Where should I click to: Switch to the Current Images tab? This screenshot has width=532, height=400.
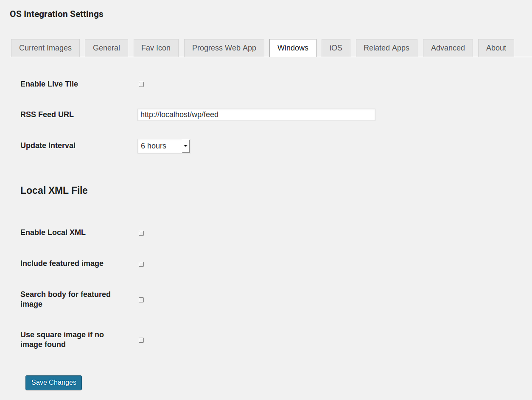tap(45, 48)
